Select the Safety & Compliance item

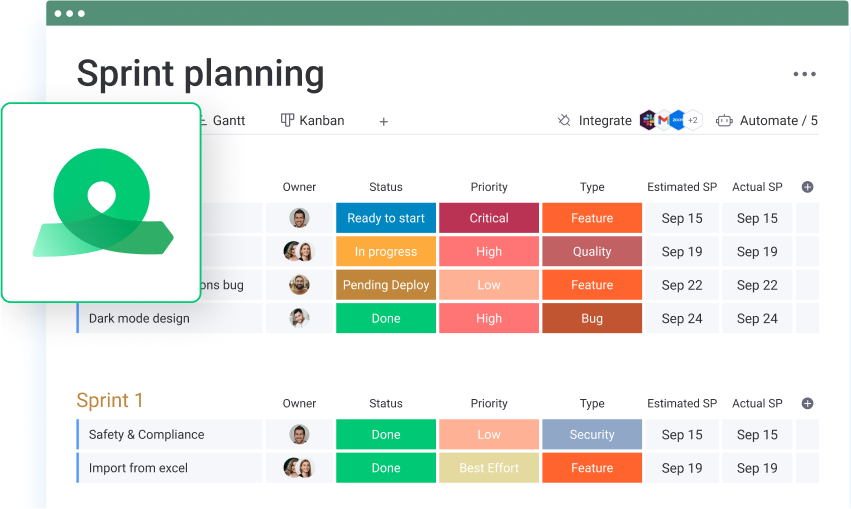pos(146,435)
